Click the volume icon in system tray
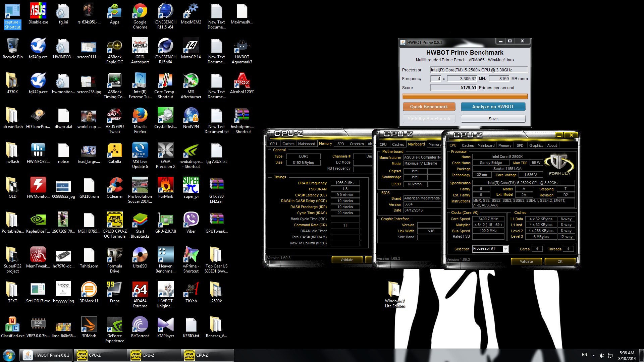The image size is (644, 362). pos(602,356)
